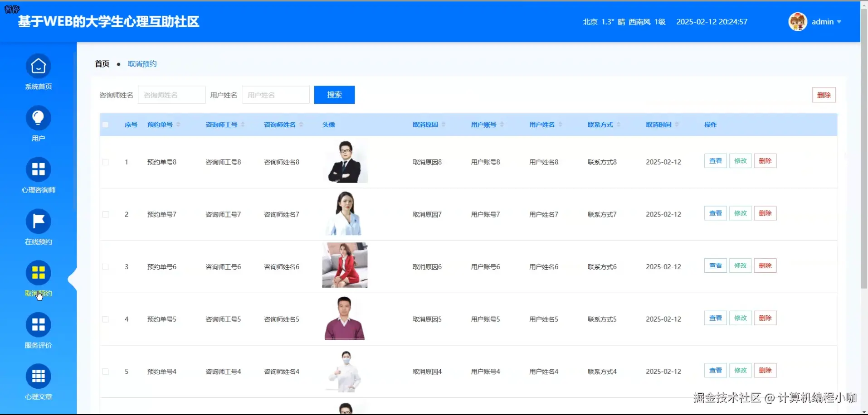Screen dimensions: 868x415
Task: Click the red 删除 bulk-delete button
Action: pos(824,95)
